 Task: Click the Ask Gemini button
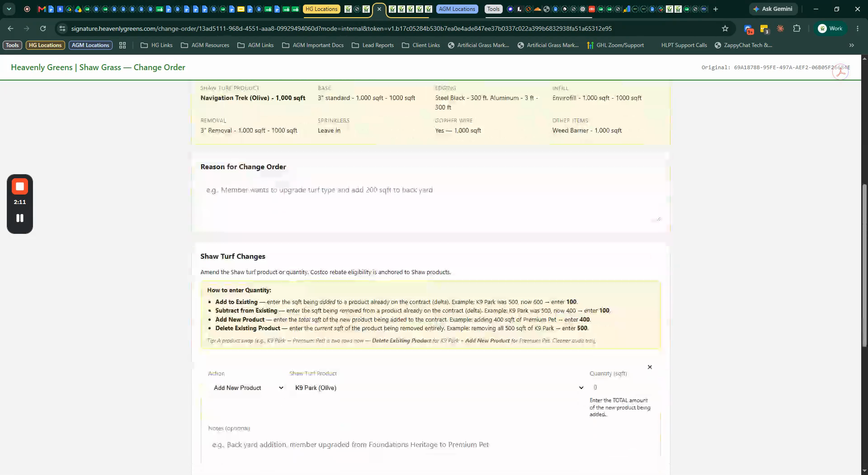773,9
